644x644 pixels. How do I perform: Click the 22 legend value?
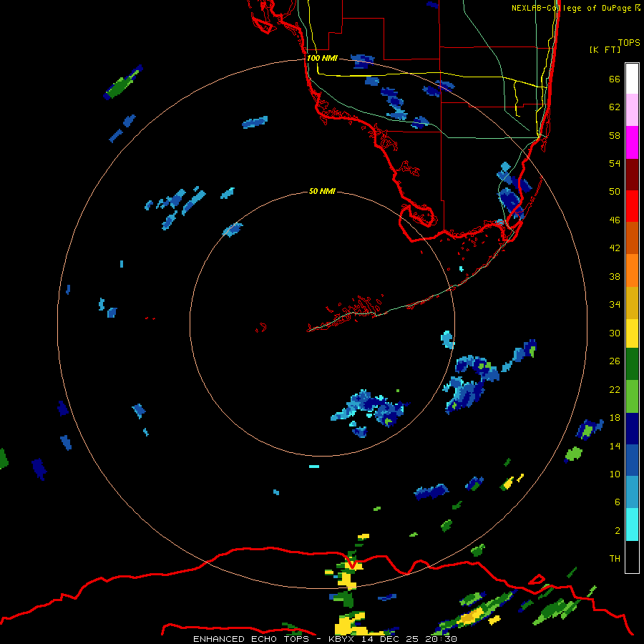click(x=615, y=389)
